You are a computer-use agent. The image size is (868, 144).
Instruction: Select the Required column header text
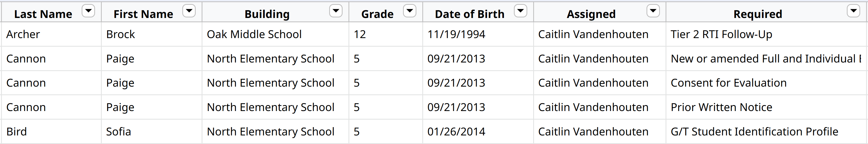pyautogui.click(x=758, y=14)
